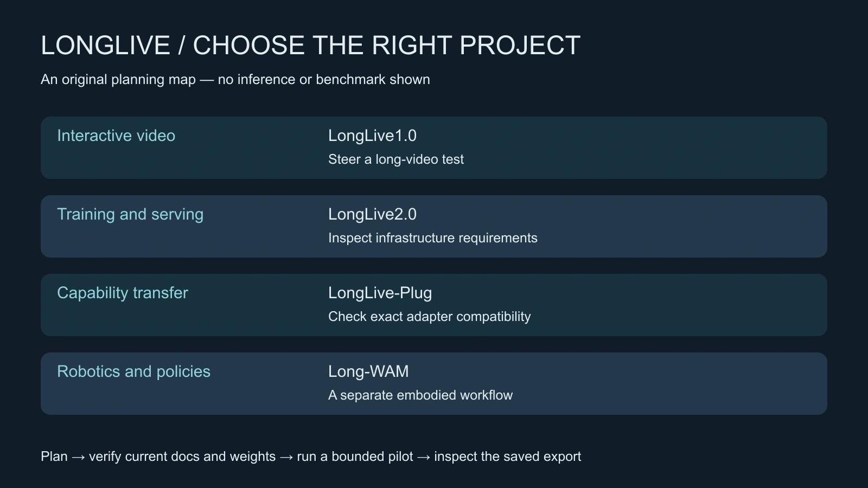This screenshot has height=488, width=868.
Task: Select A separate embodied workflow text
Action: pyautogui.click(x=420, y=395)
